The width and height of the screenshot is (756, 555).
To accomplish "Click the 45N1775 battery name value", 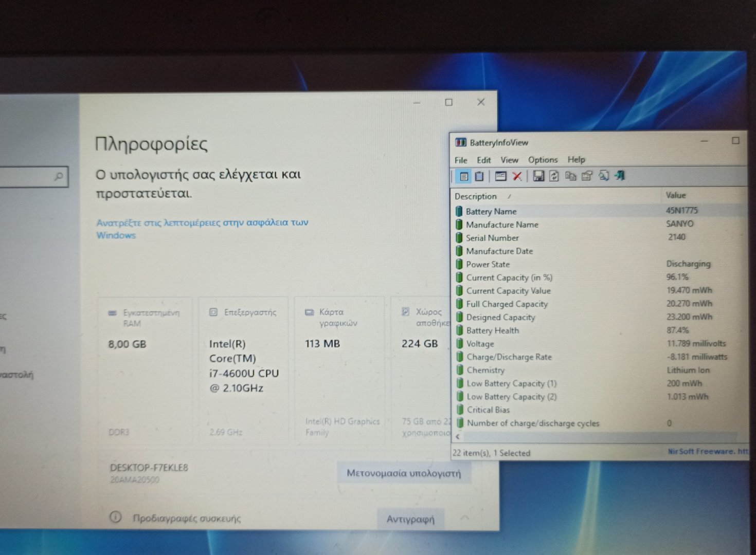I will click(x=681, y=210).
